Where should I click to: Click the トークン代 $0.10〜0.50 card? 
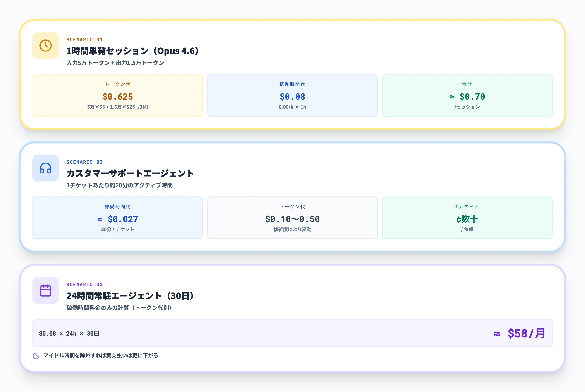click(x=292, y=218)
